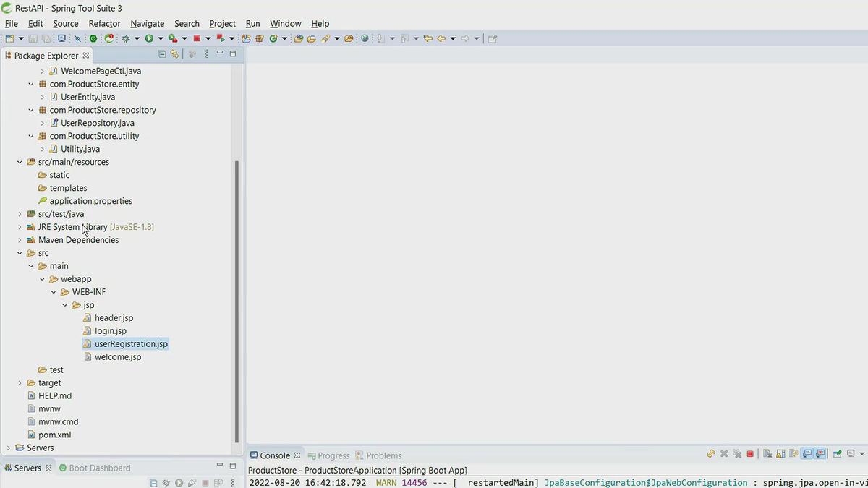The image size is (868, 488).
Task: Expand the Maven Dependencies node
Action: point(20,240)
